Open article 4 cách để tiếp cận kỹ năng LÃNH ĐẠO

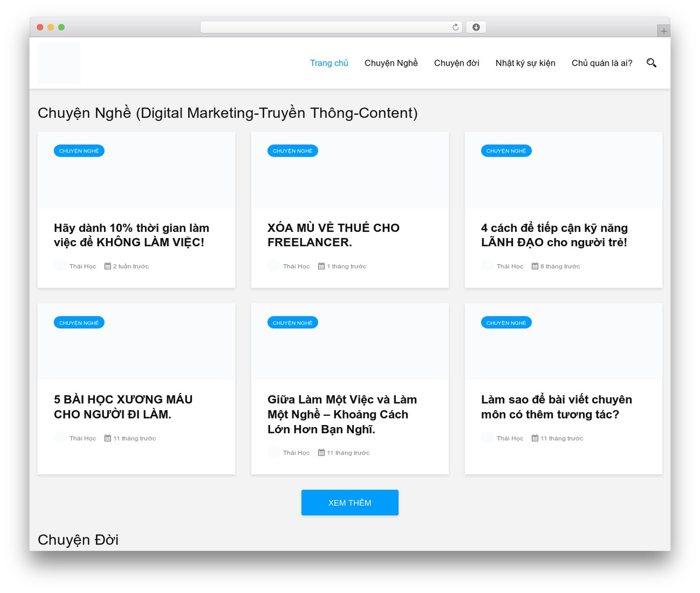pos(555,235)
